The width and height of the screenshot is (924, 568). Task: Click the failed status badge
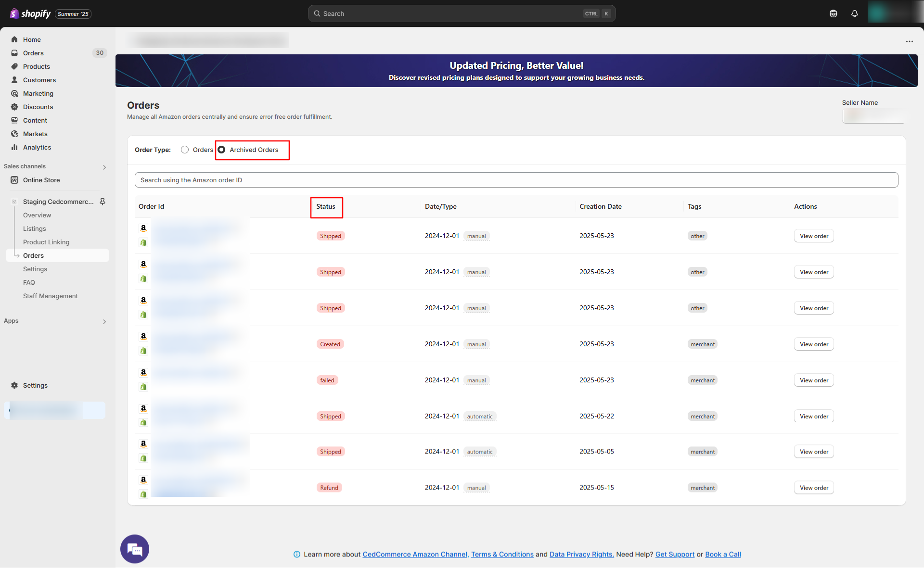(x=327, y=380)
